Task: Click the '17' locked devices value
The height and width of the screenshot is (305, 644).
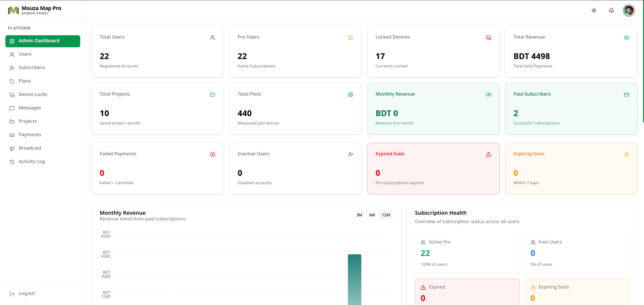Action: (x=380, y=56)
